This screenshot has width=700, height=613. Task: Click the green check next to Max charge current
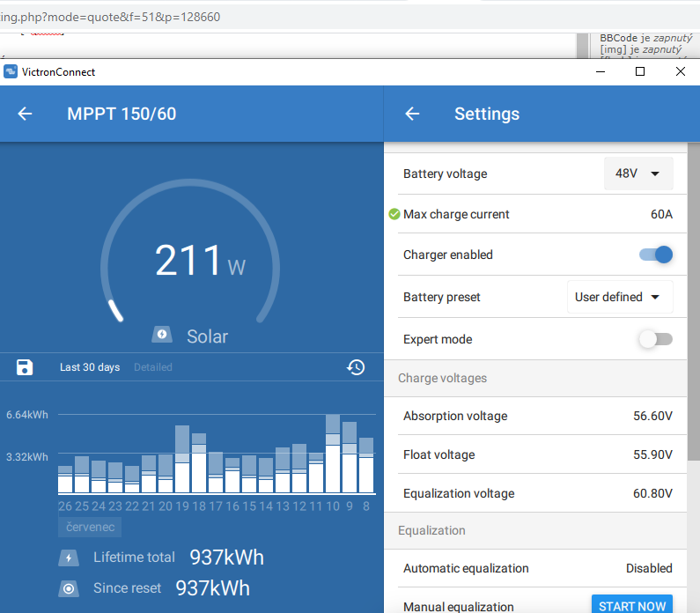(394, 214)
